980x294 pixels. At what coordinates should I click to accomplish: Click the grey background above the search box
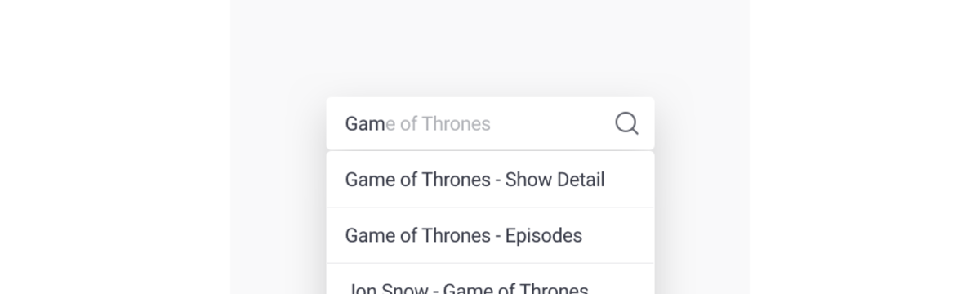pyautogui.click(x=490, y=47)
